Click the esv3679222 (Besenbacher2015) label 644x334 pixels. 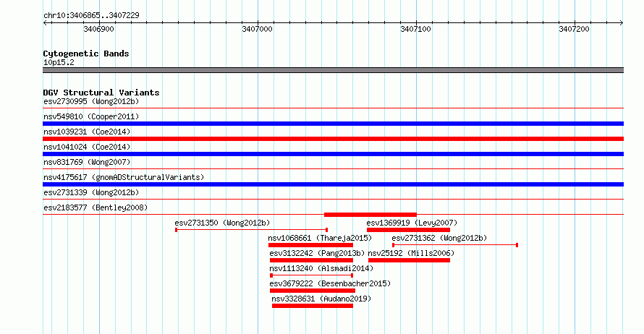(330, 283)
